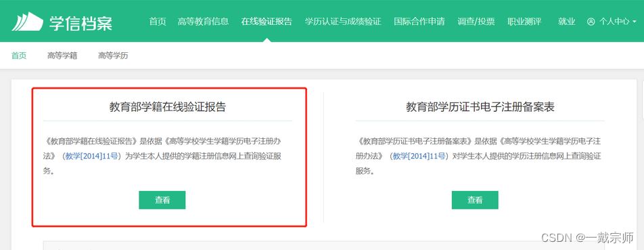Image resolution: width=644 pixels, height=250 pixels.
Task: Click the user avatar icon beside 个人中心
Action: 591,22
